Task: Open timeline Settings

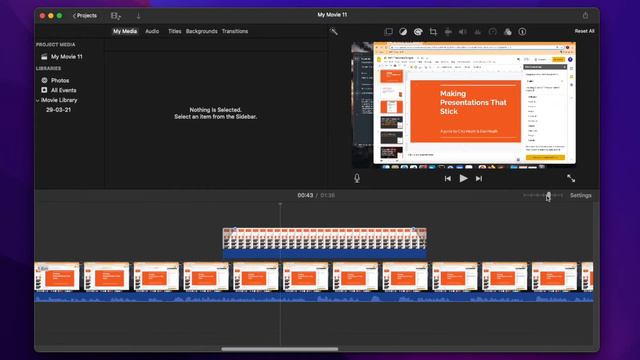Action: 580,196
